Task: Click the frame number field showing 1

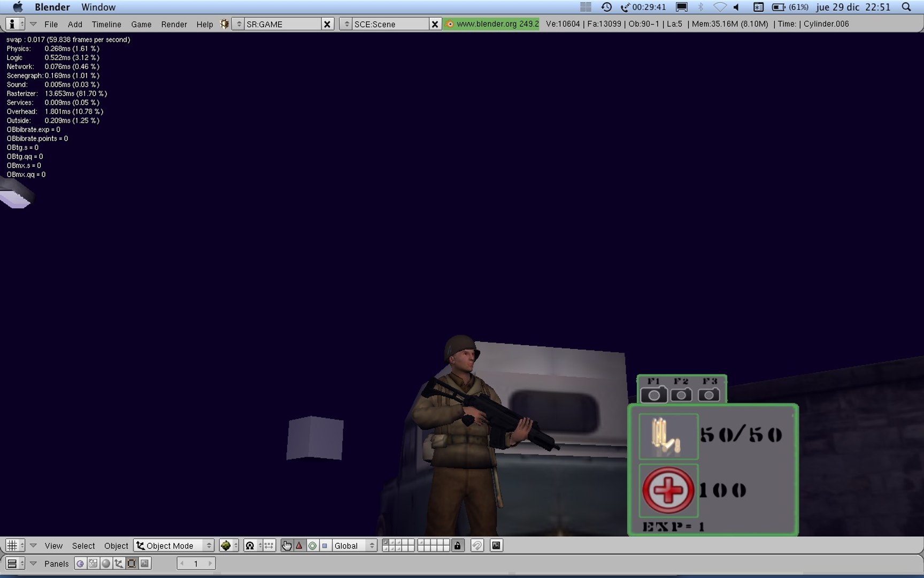Action: point(196,564)
